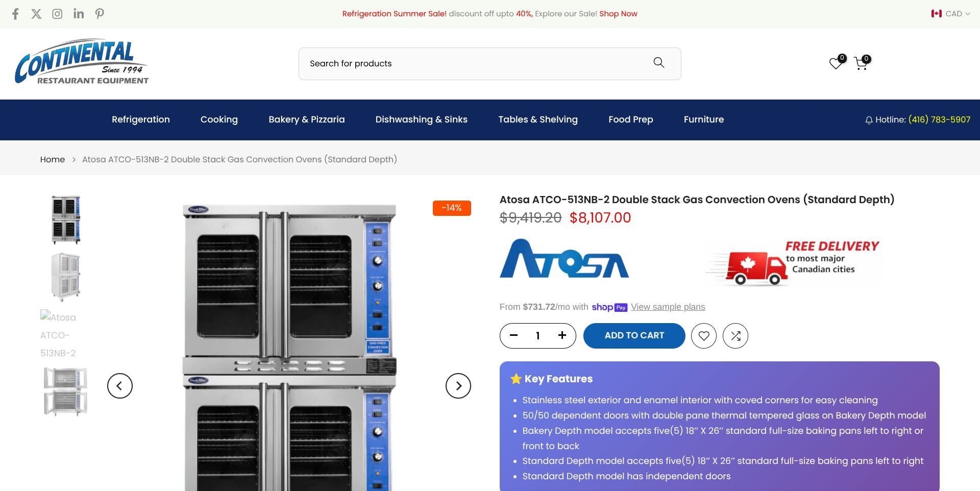Viewport: 980px width, 491px height.
Task: Click the main product oven image
Action: click(289, 347)
